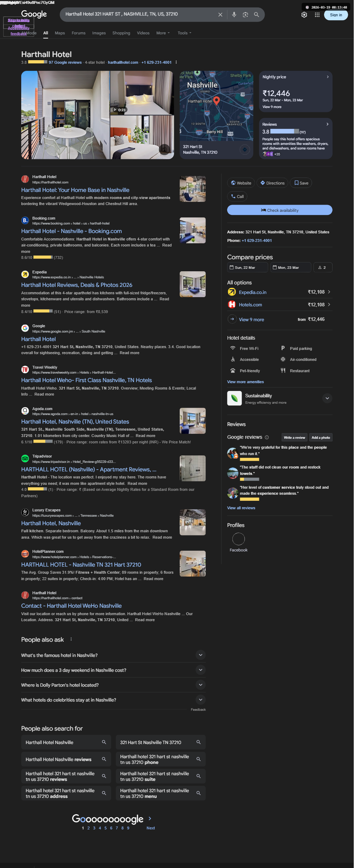Clear the search box text
The height and width of the screenshot is (868, 358).
point(220,15)
